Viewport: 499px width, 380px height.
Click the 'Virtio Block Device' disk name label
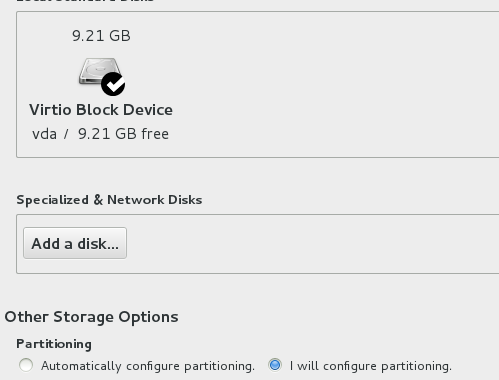pos(101,110)
